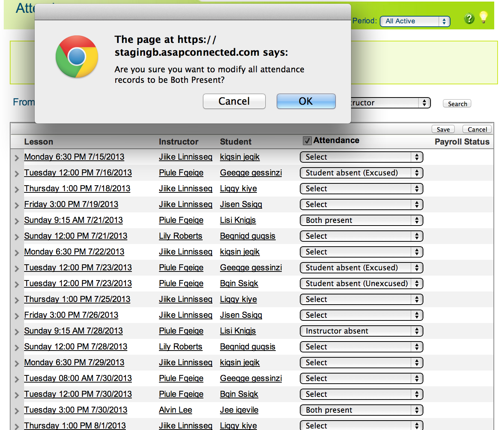Click the Payroll Status column header

pyautogui.click(x=462, y=142)
